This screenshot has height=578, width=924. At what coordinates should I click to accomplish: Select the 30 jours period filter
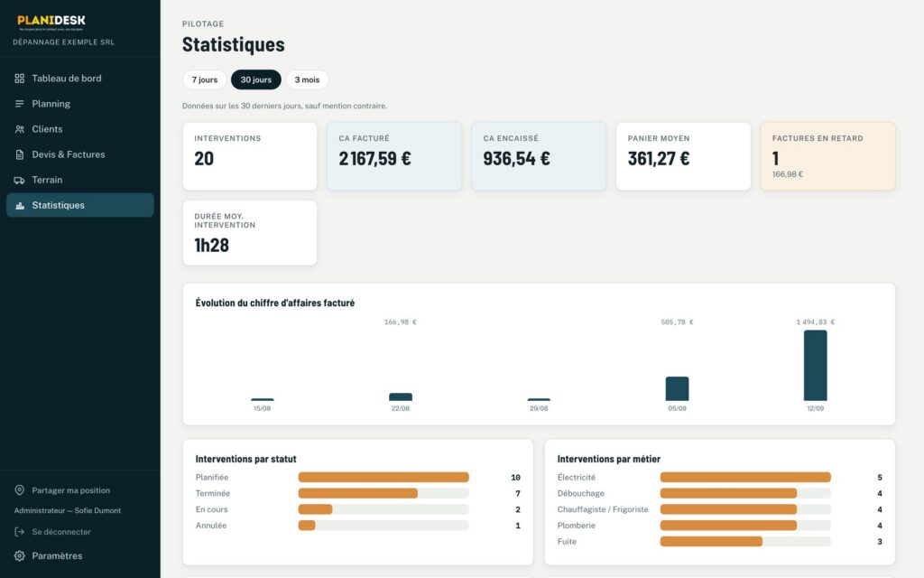255,79
